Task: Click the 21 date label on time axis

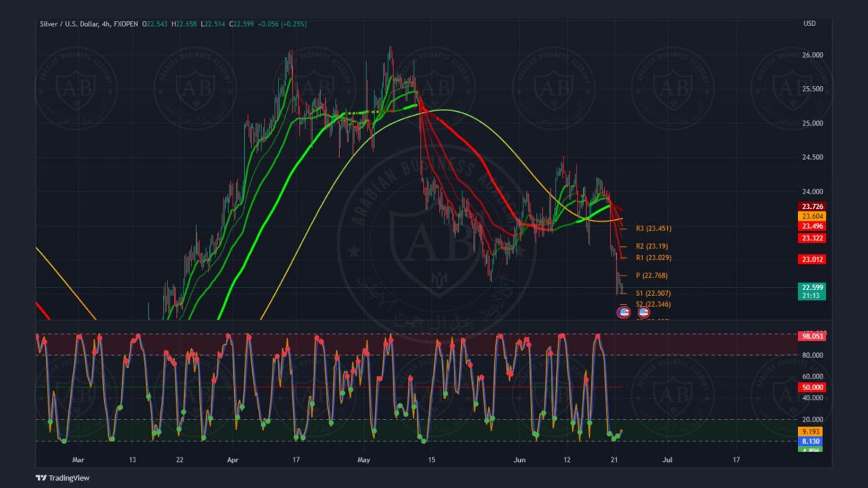Action: click(614, 460)
